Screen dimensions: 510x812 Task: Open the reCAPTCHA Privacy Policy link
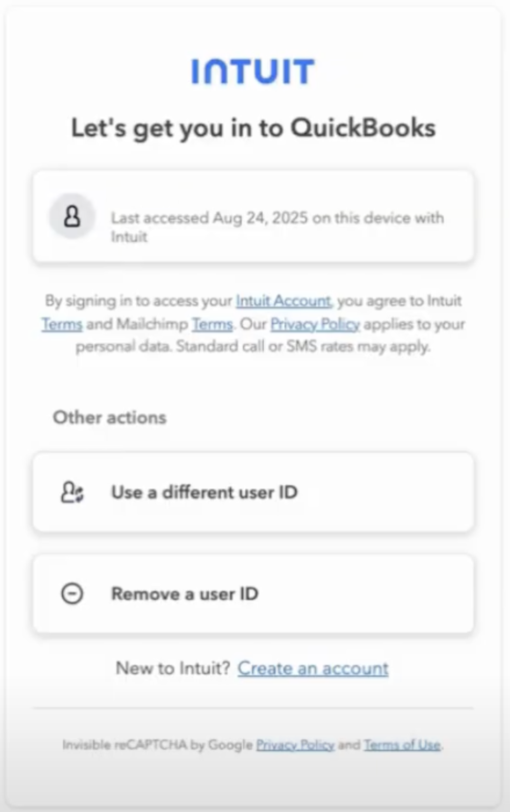tap(295, 745)
